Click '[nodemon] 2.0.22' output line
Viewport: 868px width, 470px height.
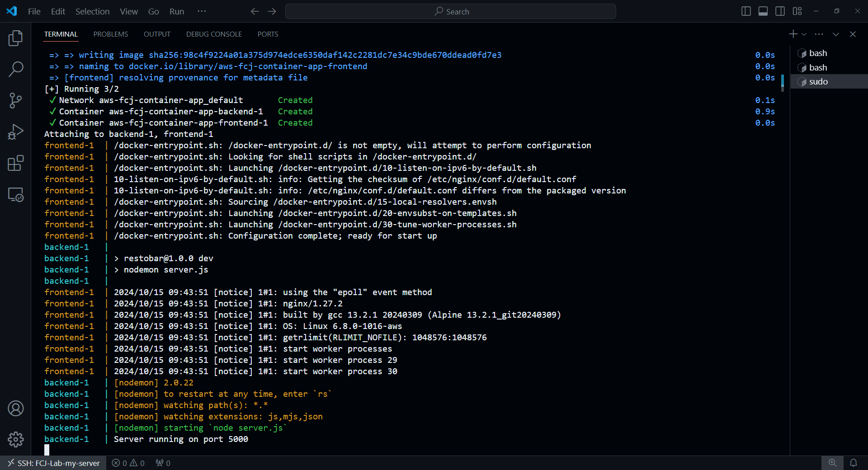pos(154,383)
